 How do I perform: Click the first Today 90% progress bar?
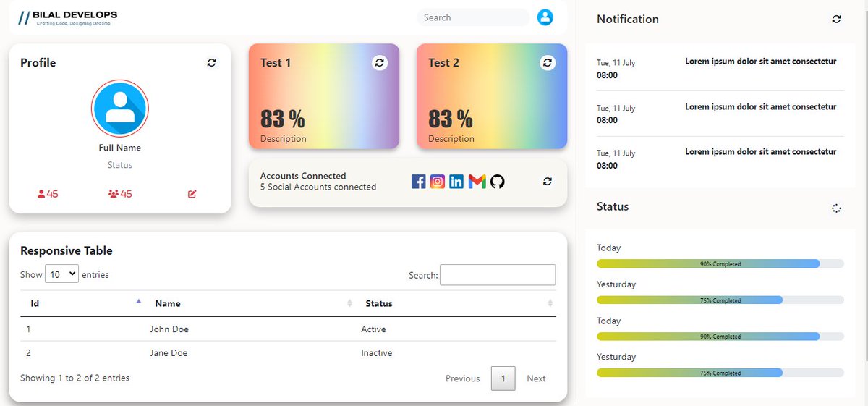[x=720, y=264]
